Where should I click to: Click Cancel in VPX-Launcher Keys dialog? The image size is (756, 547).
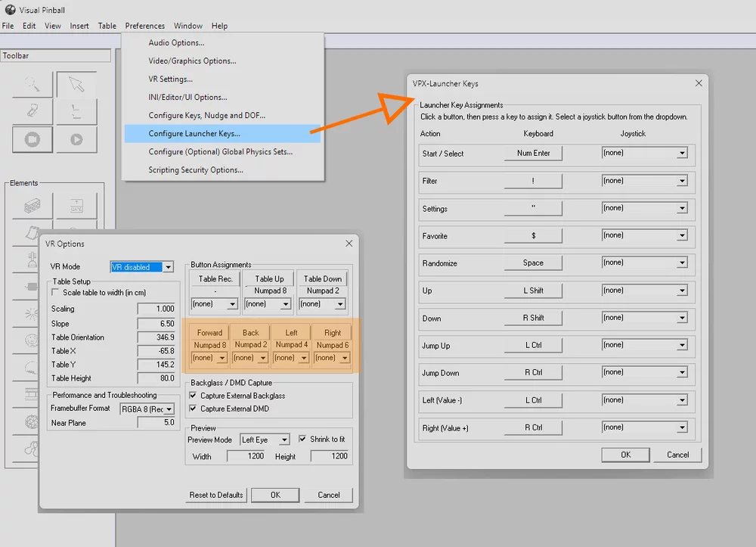point(678,455)
